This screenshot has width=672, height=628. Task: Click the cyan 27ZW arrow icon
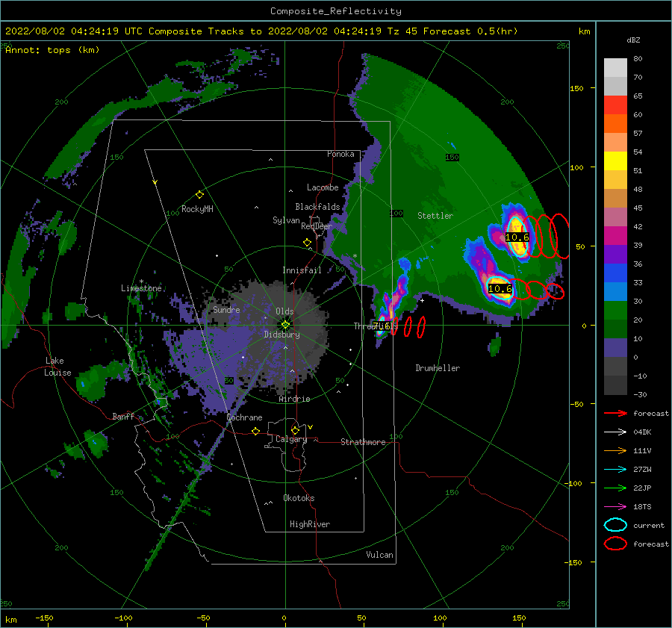pyautogui.click(x=615, y=470)
